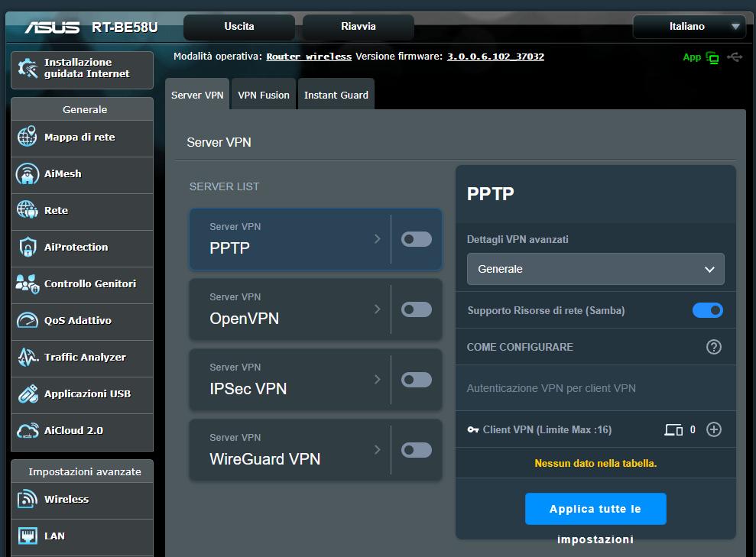Expand IPSec VPN server card chevron
The image size is (756, 557).
coord(378,380)
